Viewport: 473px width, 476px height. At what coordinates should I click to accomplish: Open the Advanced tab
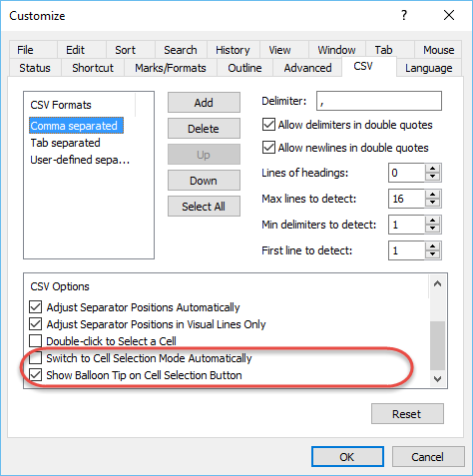click(307, 68)
